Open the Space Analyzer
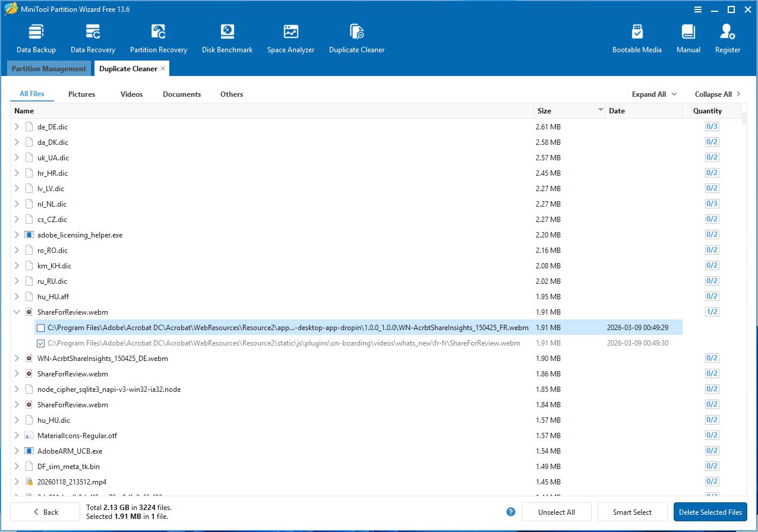The width and height of the screenshot is (758, 532). 290,36
